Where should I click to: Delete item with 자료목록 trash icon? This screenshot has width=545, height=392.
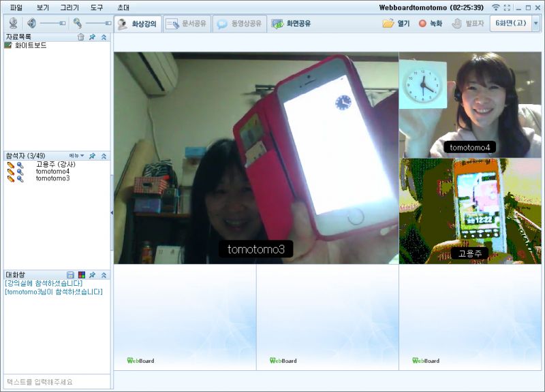[81, 37]
